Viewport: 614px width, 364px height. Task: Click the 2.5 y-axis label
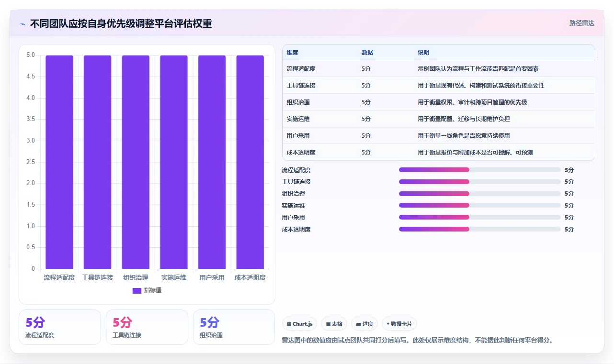point(31,162)
